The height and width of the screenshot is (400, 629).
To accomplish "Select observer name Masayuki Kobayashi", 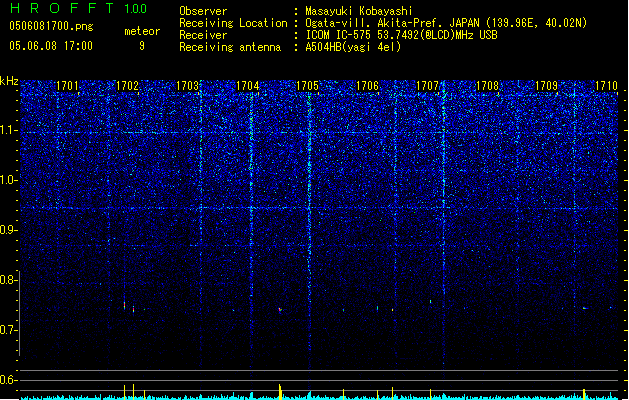I will coord(359,11).
